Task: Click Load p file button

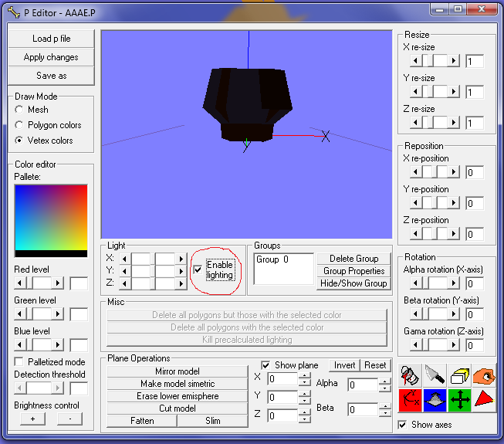Action: (52, 39)
